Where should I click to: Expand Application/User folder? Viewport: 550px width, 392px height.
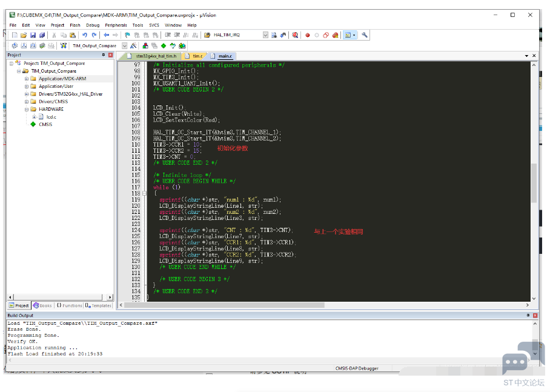pyautogui.click(x=27, y=86)
